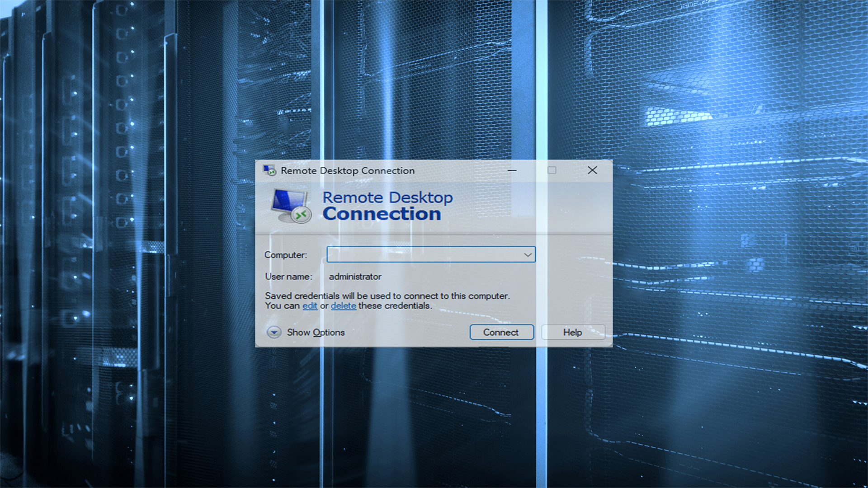This screenshot has height=488, width=868.
Task: Click the edit credentials link
Action: (310, 306)
